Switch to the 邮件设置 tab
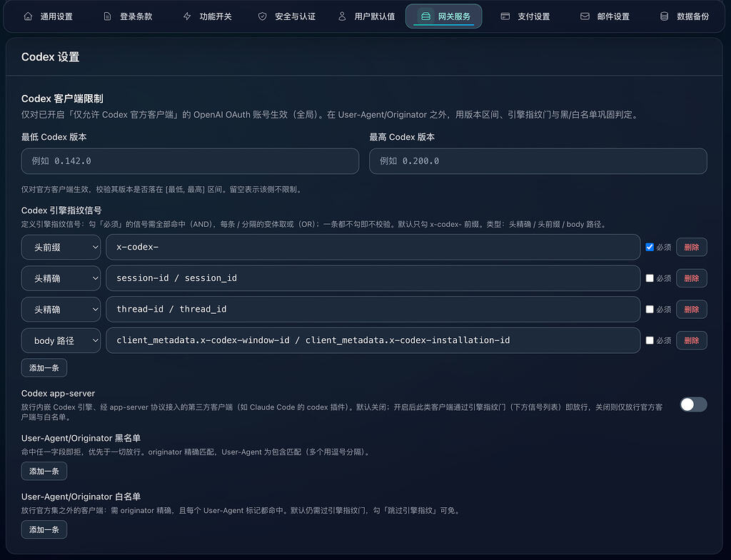 point(605,16)
